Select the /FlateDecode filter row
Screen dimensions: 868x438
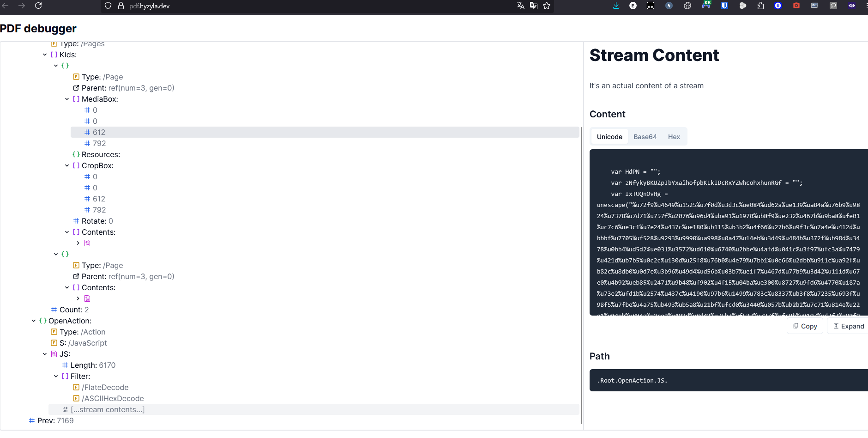coord(325,387)
